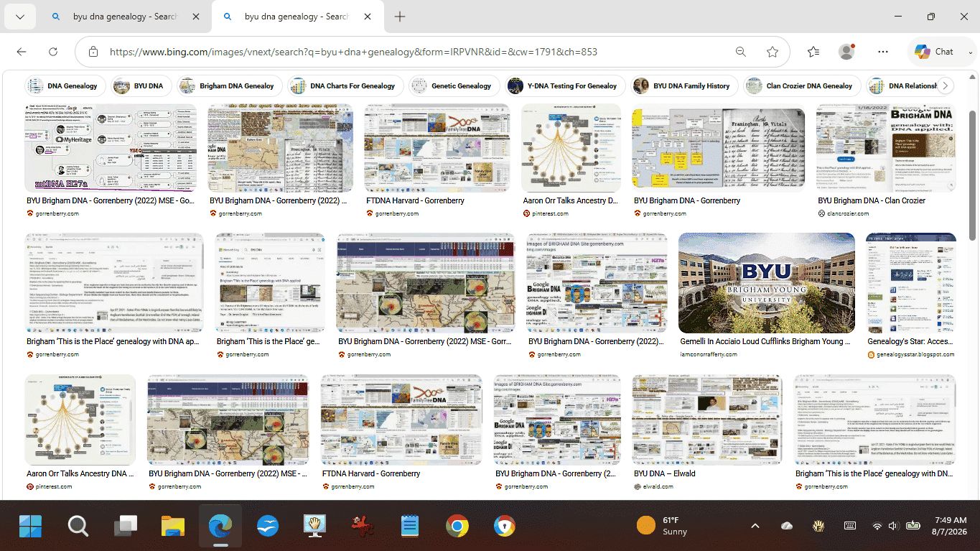Screen dimensions: 980x551
Task: Click the battery status tray icon
Action: coord(913,526)
